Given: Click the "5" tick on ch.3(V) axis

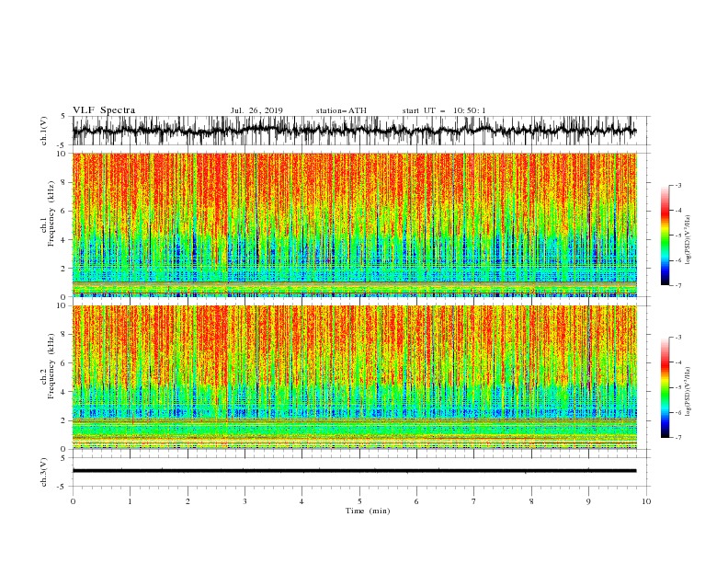Looking at the screenshot, I should click(x=64, y=457).
